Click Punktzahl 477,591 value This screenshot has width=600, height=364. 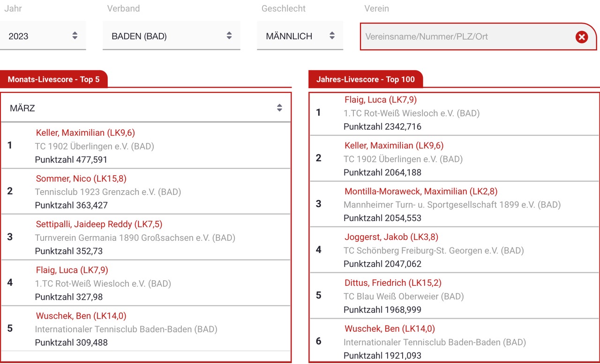71,160
